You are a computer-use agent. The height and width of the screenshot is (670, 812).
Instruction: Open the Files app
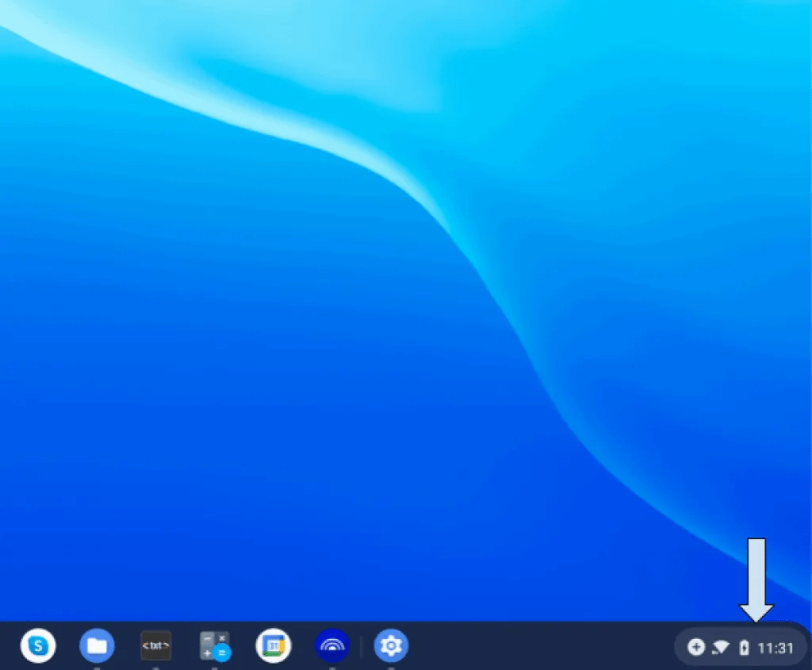96,646
